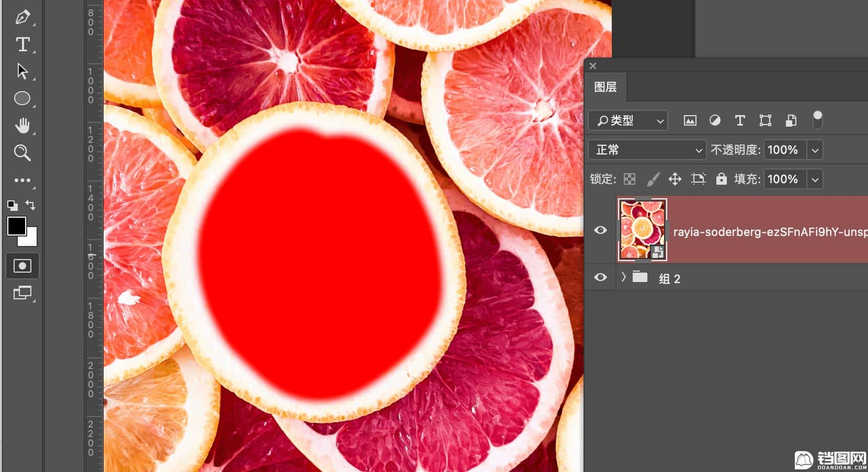Viewport: 868px width, 472px height.
Task: Select the Ellipse shape tool
Action: coord(22,98)
